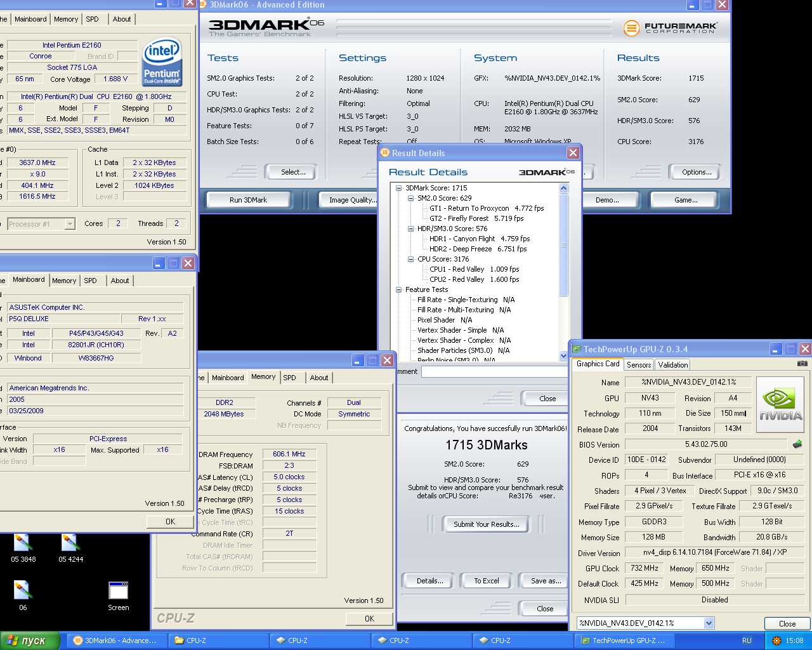This screenshot has width=812, height=650.
Task: Select the 'Screen' desktop icon
Action: click(119, 596)
